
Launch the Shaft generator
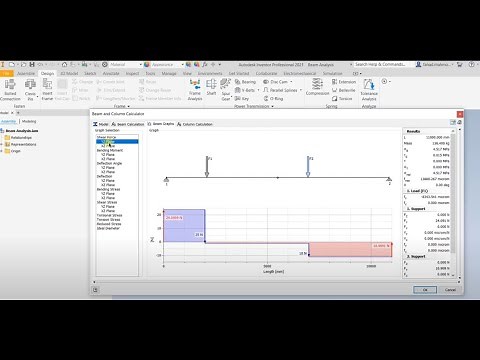pyautogui.click(x=211, y=88)
